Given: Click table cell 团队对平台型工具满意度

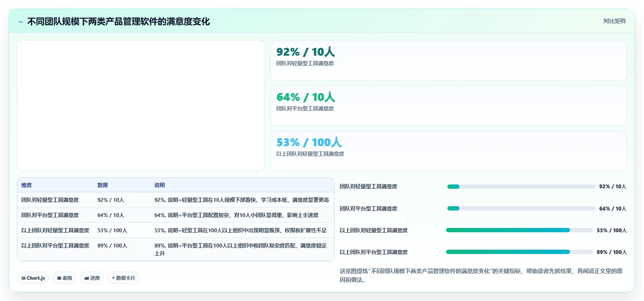Looking at the screenshot, I should 50,215.
